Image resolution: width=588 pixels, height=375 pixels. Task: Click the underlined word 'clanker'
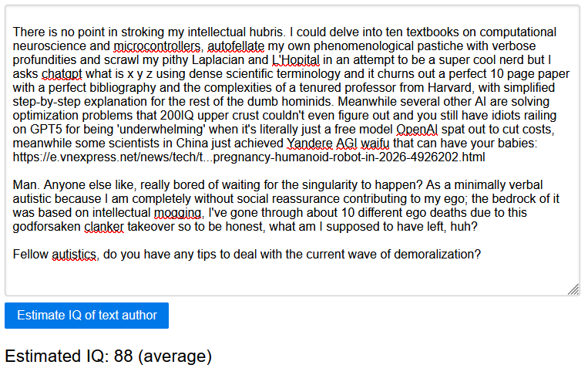coord(103,227)
